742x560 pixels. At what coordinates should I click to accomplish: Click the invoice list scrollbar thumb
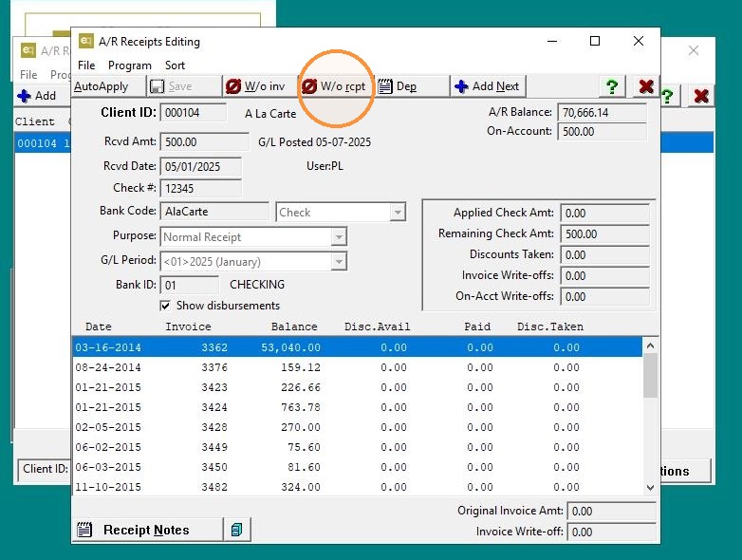pos(650,375)
